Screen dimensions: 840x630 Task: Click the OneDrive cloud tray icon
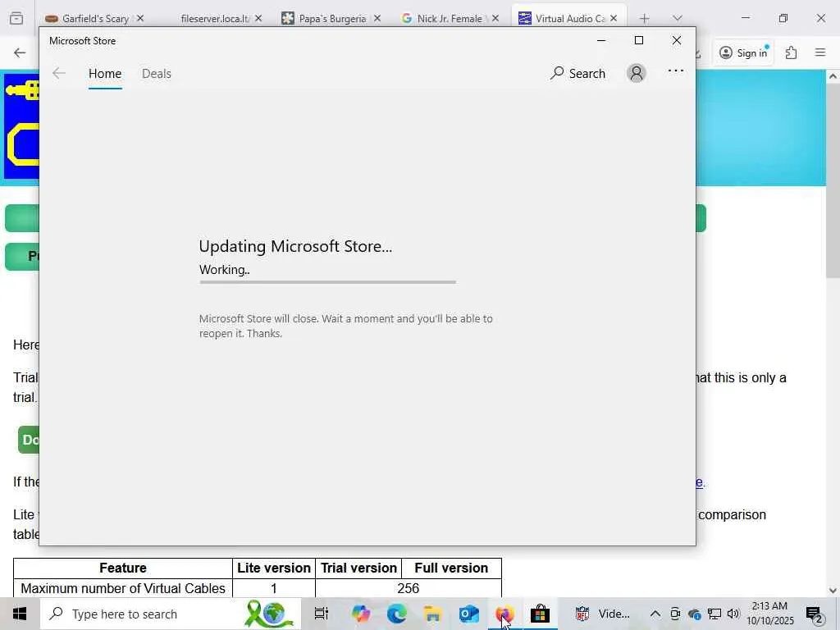(x=694, y=614)
